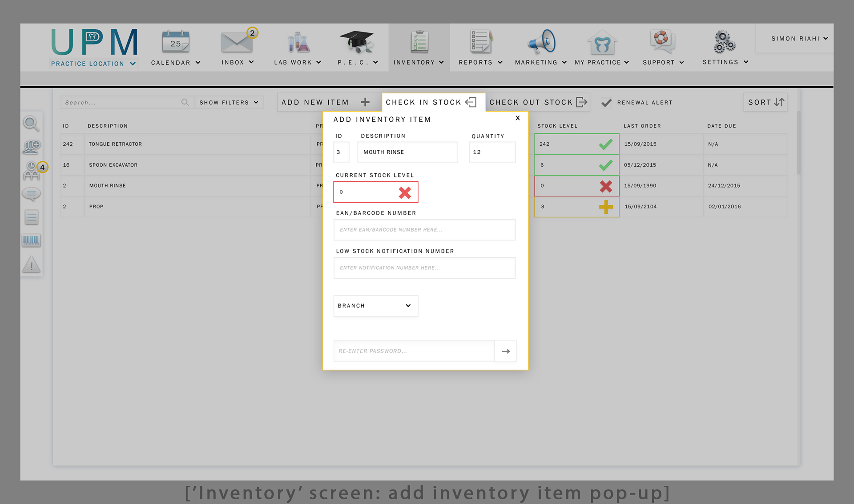Toggle the Renewal Alert checkbox
This screenshot has height=504, width=854.
[606, 103]
